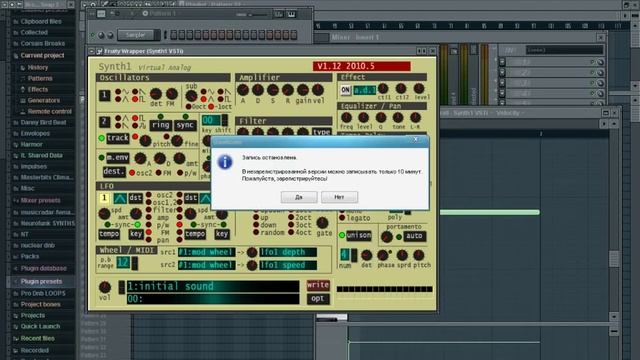The image size is (640, 360).
Task: Select the arpeggiator random mode
Action: (256, 232)
